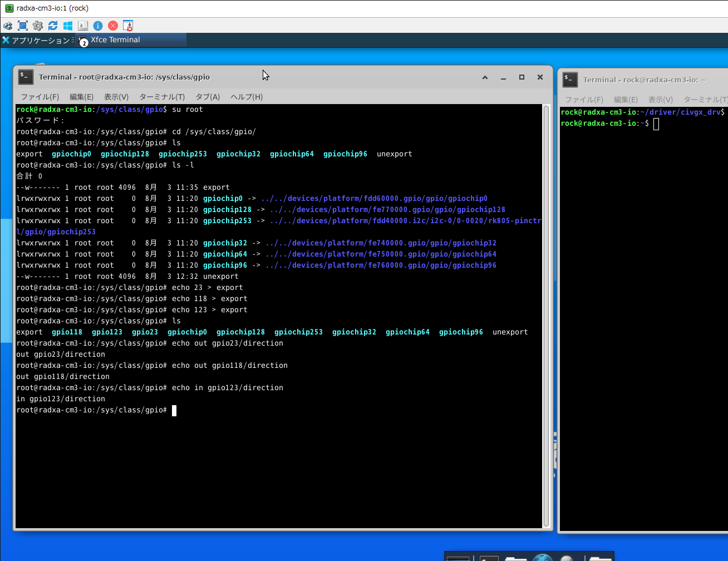
Task: Click the root terminal vertical scrollbar
Action: 546,316
